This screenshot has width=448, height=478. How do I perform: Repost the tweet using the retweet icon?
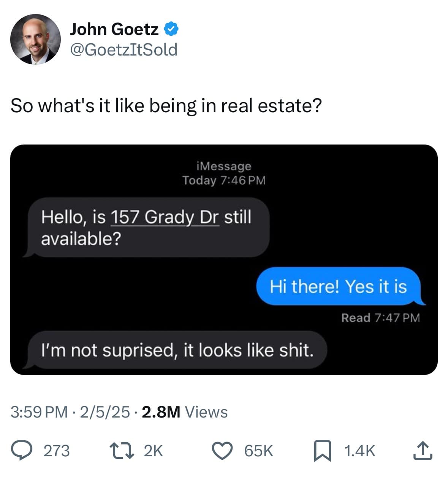tap(122, 450)
